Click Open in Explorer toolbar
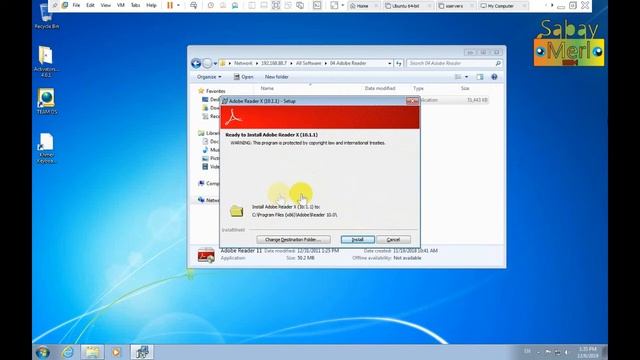The image size is (640, 360). point(243,77)
